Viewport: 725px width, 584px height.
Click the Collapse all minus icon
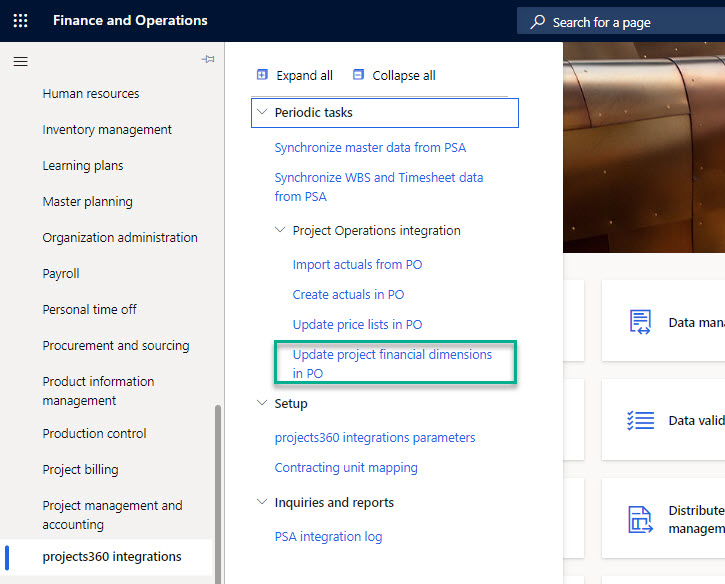pos(358,74)
